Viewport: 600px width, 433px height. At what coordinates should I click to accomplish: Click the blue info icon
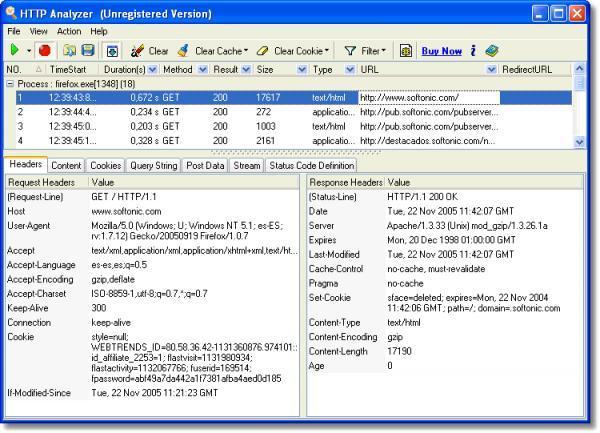[473, 50]
